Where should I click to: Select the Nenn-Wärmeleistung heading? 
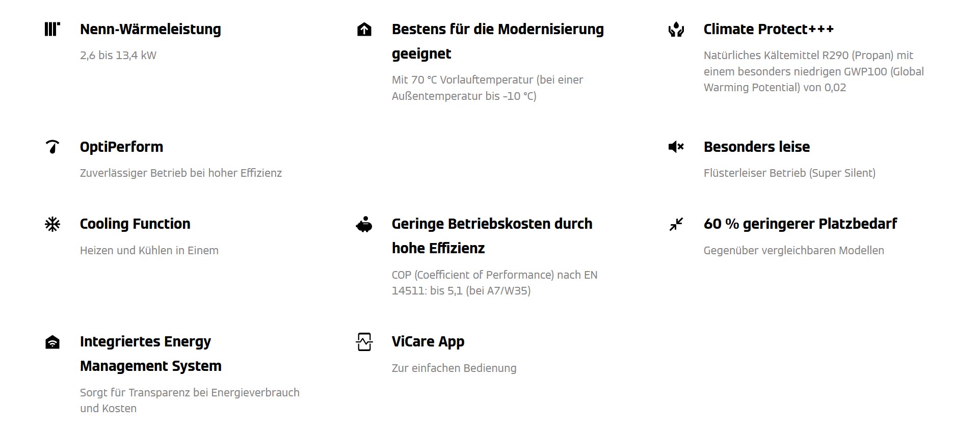point(150,30)
